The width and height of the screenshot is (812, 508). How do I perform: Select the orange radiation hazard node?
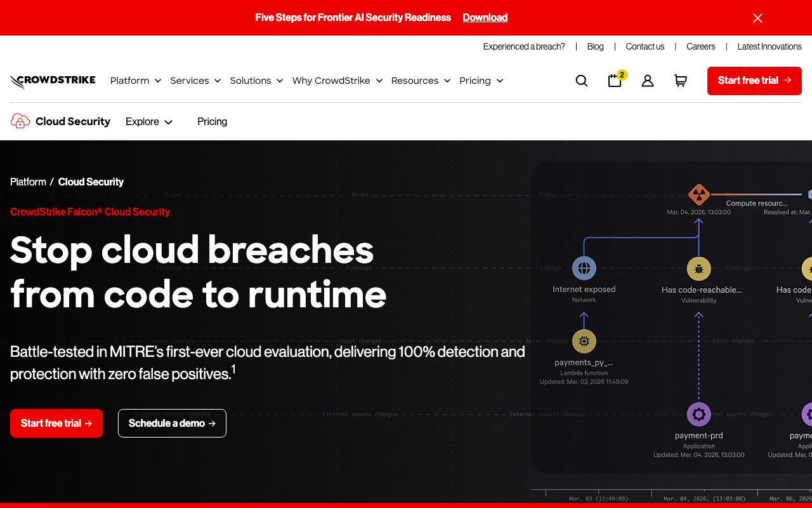coord(698,194)
